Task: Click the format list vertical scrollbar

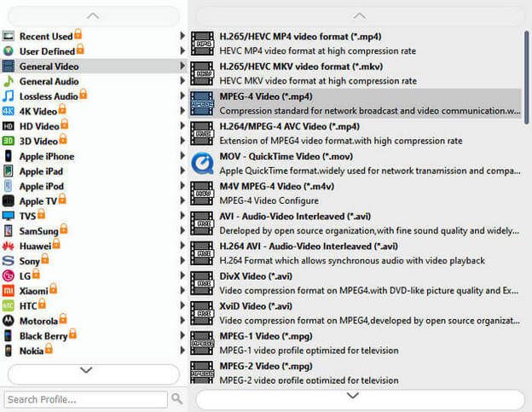Action: click(x=527, y=78)
